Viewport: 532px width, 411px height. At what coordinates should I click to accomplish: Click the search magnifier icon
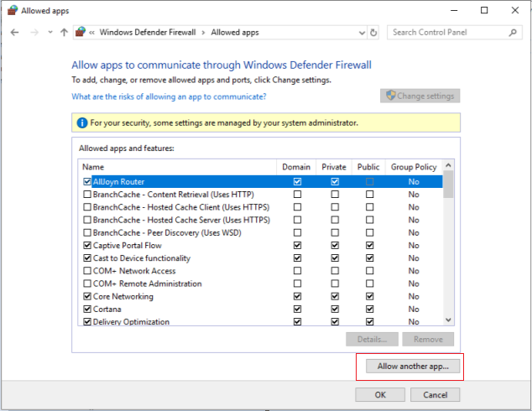tap(513, 33)
